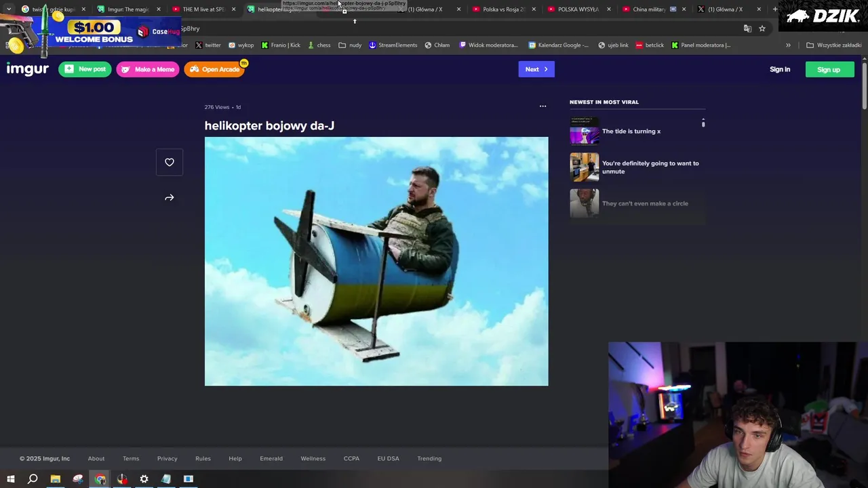Open the Rules footer link

pyautogui.click(x=203, y=459)
